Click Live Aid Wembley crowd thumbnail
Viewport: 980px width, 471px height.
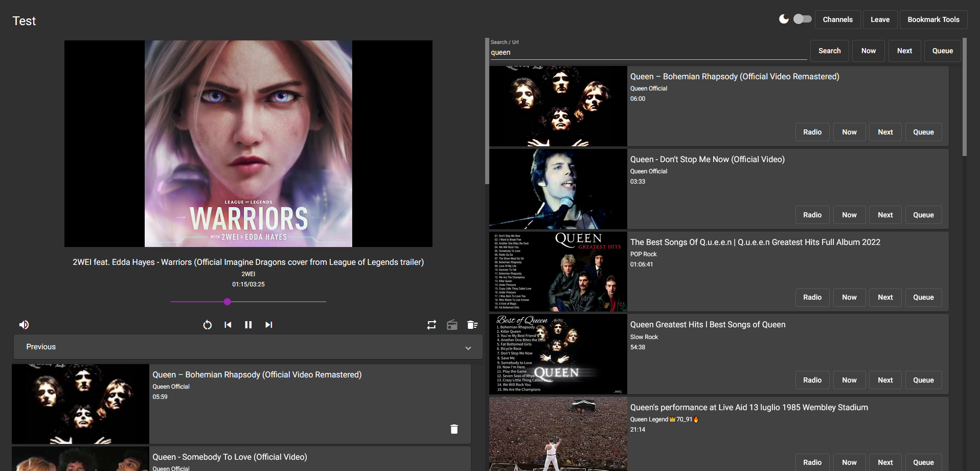558,434
